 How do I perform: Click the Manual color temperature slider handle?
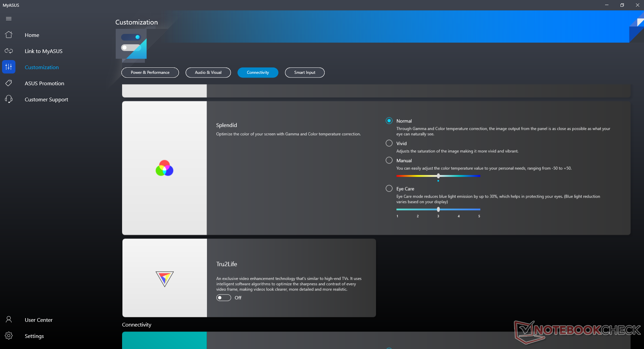point(438,176)
